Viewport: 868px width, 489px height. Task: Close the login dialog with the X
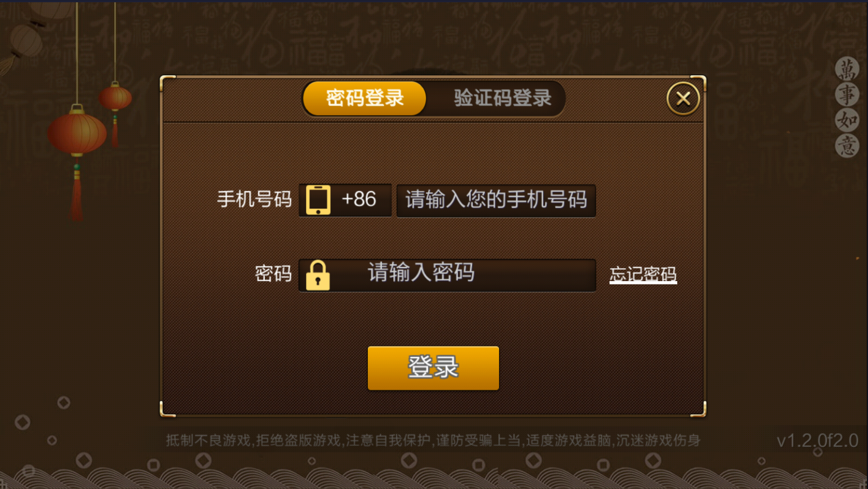[683, 99]
